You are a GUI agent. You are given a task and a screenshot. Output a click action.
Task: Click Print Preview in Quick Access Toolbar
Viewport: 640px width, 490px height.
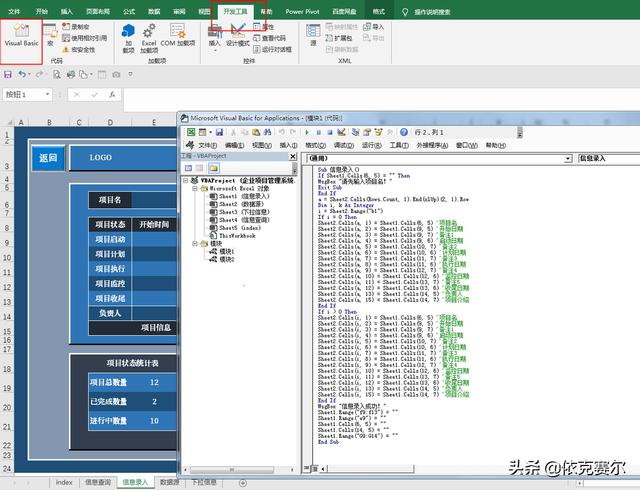[x=56, y=74]
